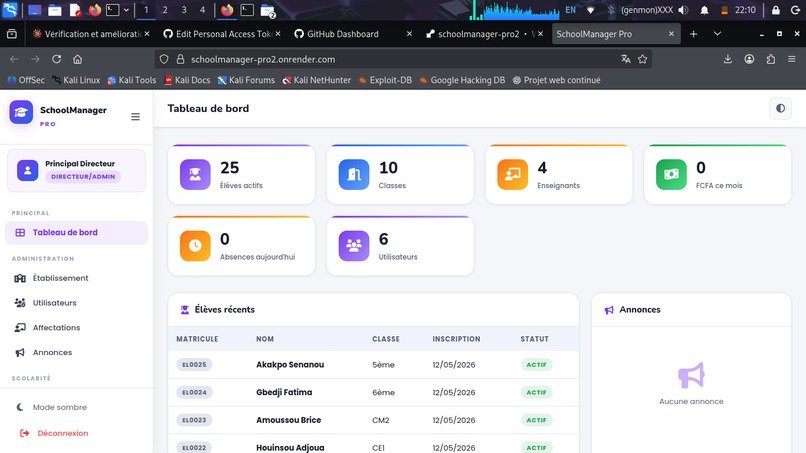Click the Enseignants teacher icon
Viewport: 806px width, 453px height.
512,174
